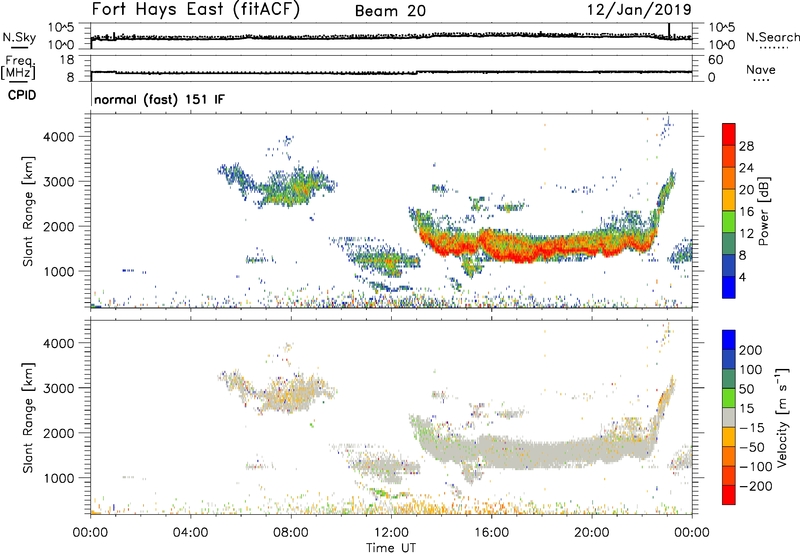Click the '04:00' time axis tick
This screenshot has height=554, width=800.
[x=191, y=532]
